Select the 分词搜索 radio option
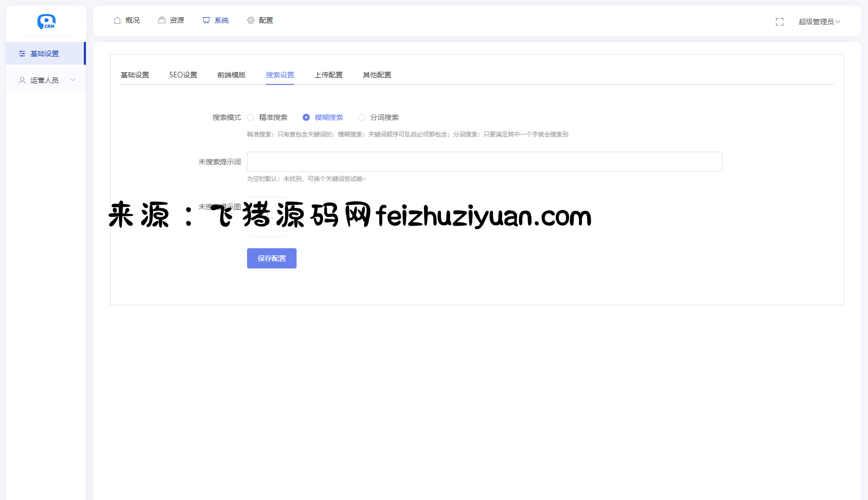 [362, 117]
